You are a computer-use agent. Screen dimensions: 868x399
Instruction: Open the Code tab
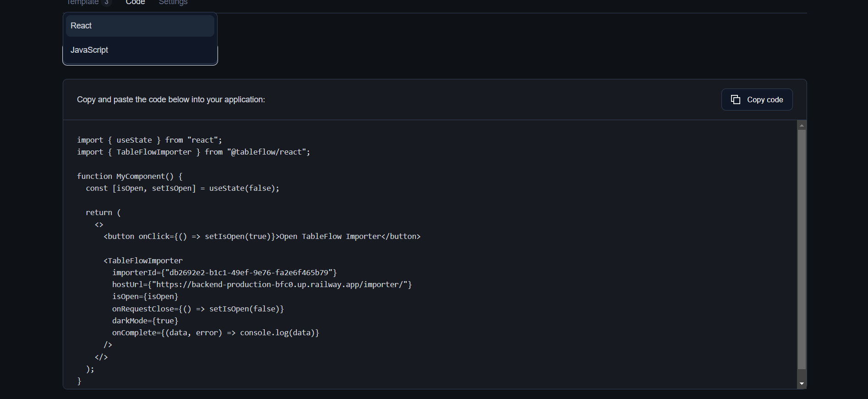click(x=135, y=2)
